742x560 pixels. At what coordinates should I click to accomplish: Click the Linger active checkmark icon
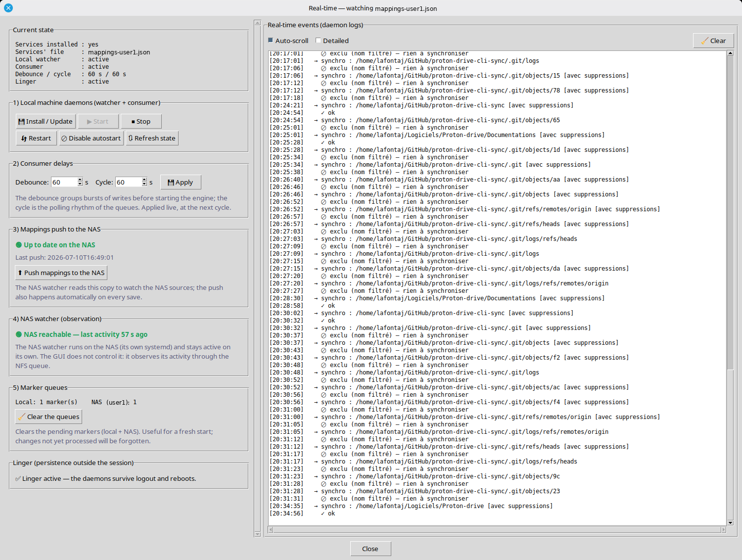[18, 478]
